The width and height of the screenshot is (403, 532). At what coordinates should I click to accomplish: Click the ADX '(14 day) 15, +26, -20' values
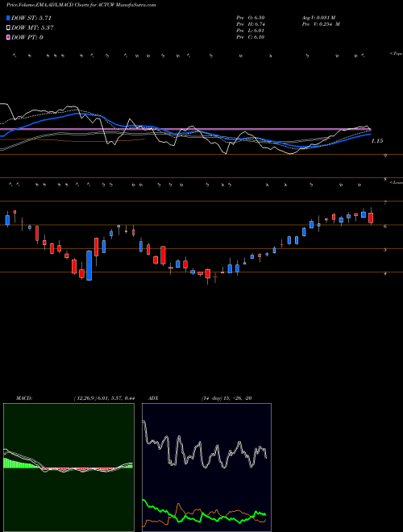226,398
